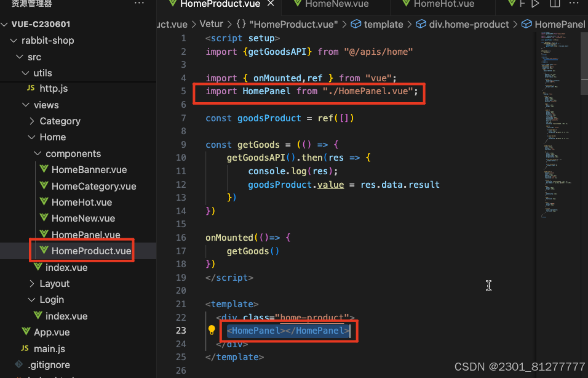The height and width of the screenshot is (378, 588).
Task: Click Vue icon beside HomeBanner.vue
Action: (x=44, y=169)
